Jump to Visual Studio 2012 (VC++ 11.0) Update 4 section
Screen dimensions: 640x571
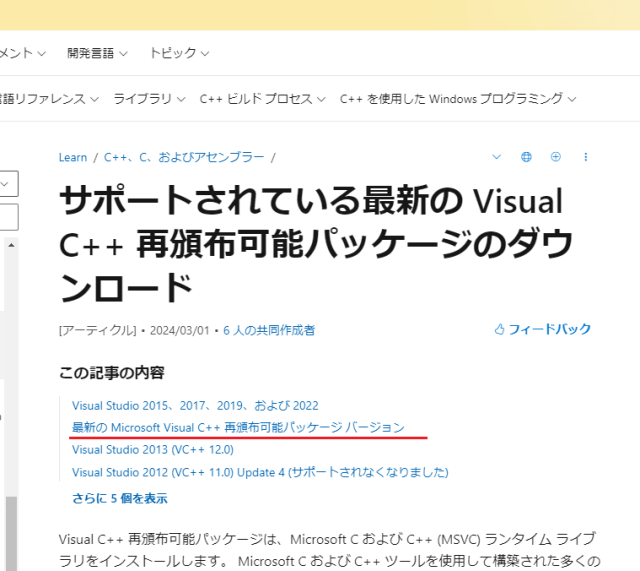(260, 472)
